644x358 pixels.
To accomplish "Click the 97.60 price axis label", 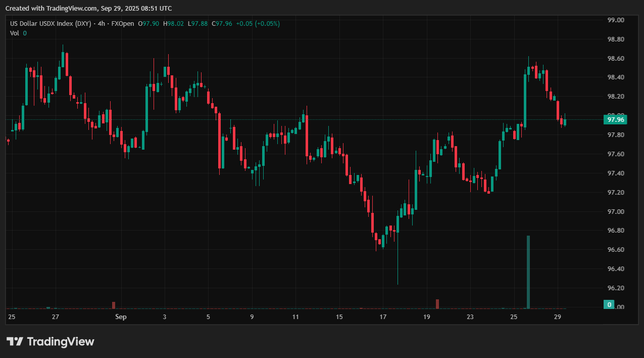I will [x=616, y=154].
